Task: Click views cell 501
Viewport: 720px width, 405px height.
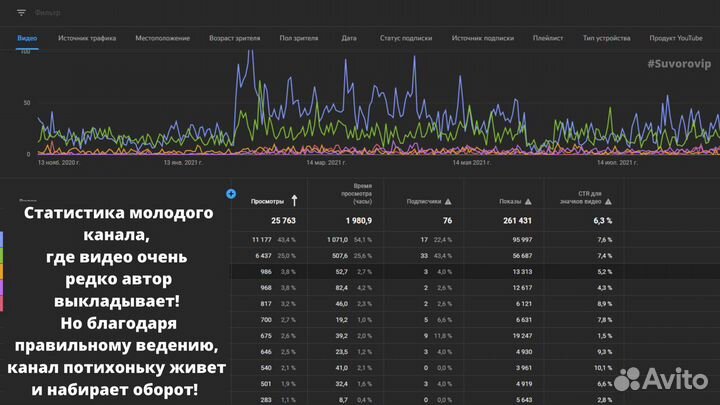Action: tap(266, 384)
